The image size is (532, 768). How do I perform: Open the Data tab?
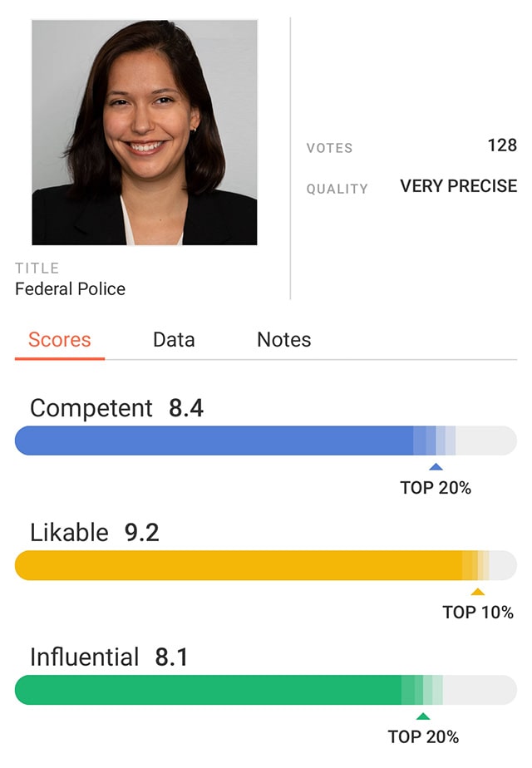point(174,340)
